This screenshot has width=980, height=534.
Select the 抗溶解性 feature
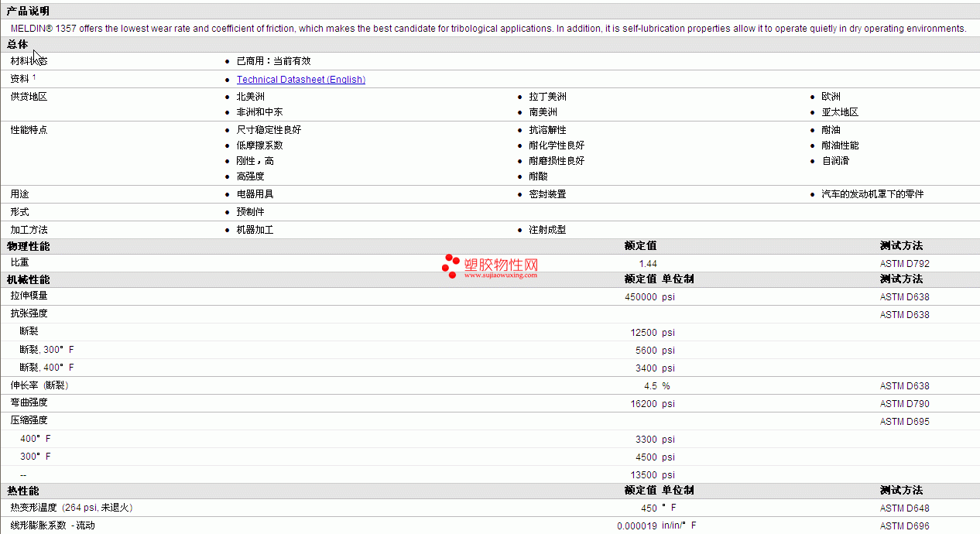547,130
